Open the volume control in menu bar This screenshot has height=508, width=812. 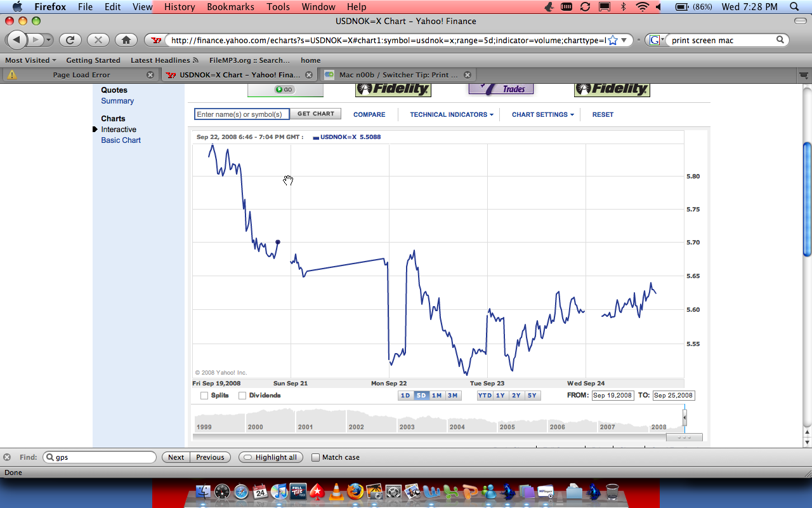(657, 7)
